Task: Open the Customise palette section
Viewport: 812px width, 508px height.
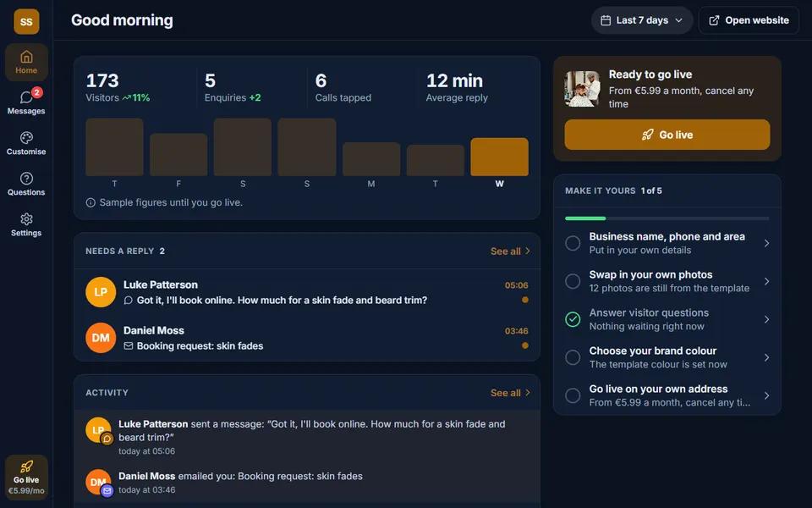Action: 26,143
